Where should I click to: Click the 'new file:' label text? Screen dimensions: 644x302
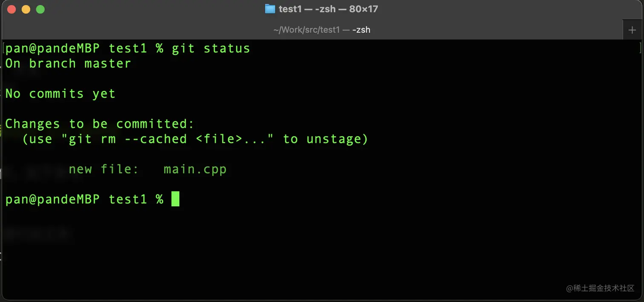[x=103, y=169]
